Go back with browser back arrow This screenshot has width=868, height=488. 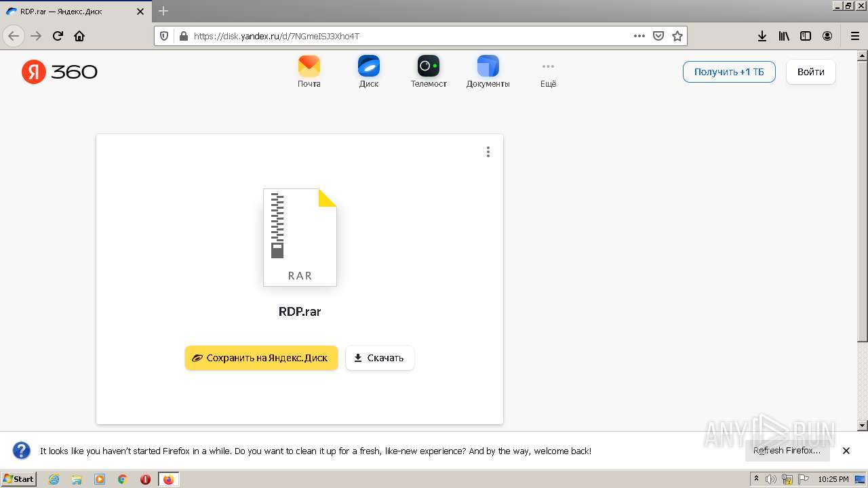click(14, 36)
